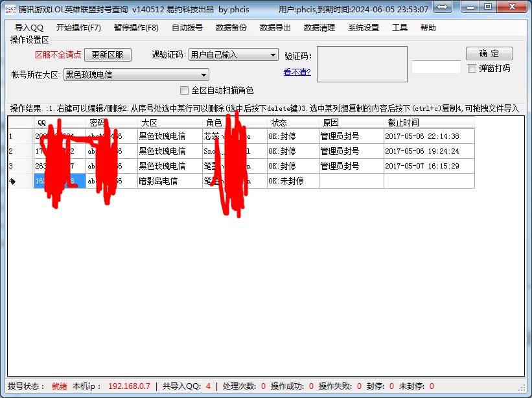Viewport: 532px width, 398px height.
Task: Click date 2017-05-06 19:24:24
Action: 429,151
